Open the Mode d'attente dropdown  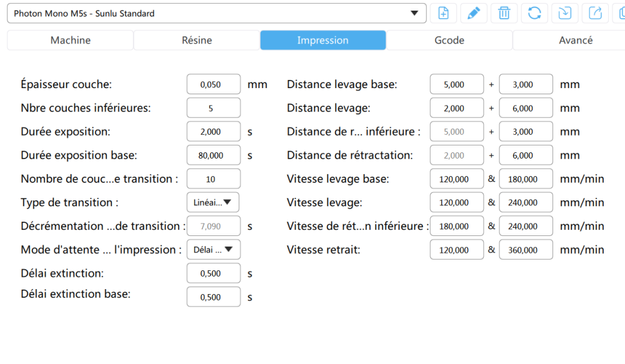[x=213, y=250]
